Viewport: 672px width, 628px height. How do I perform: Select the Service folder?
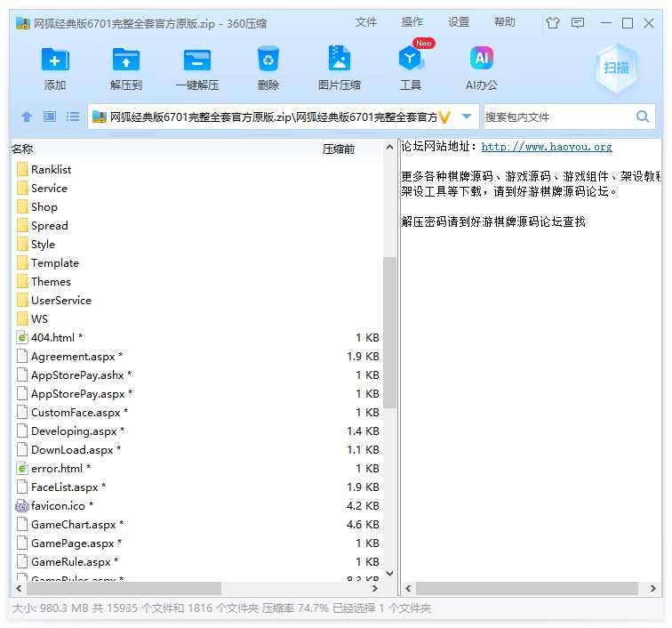coord(42,189)
